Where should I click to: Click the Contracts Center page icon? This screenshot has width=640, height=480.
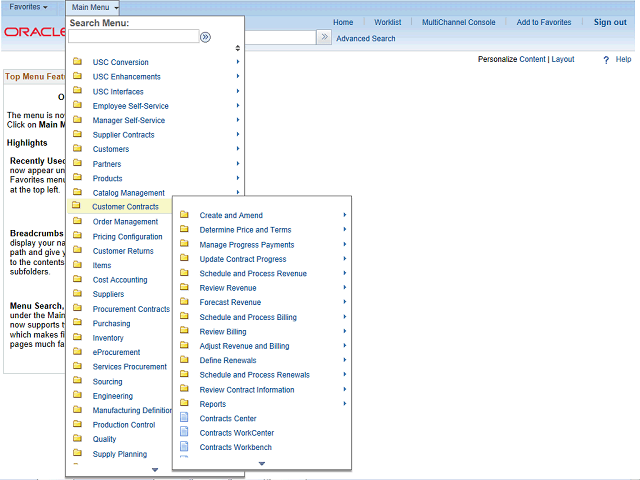(x=184, y=418)
